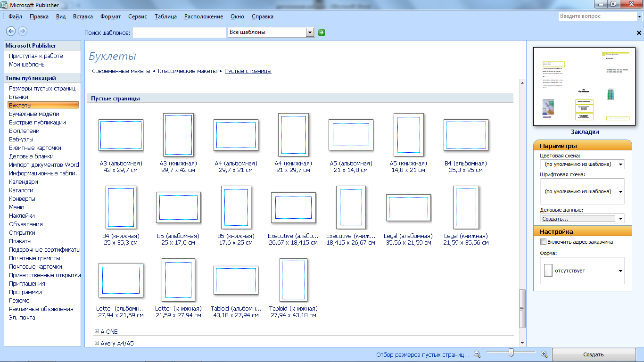Image resolution: width=644 pixels, height=362 pixels.
Task: Select the B4 (книжная) page template
Action: 121,207
